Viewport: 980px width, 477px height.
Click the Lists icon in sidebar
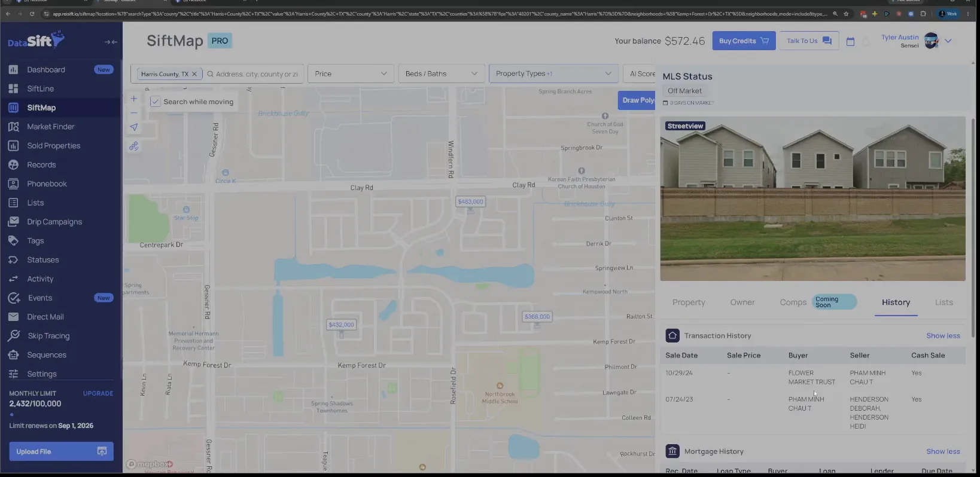[13, 203]
